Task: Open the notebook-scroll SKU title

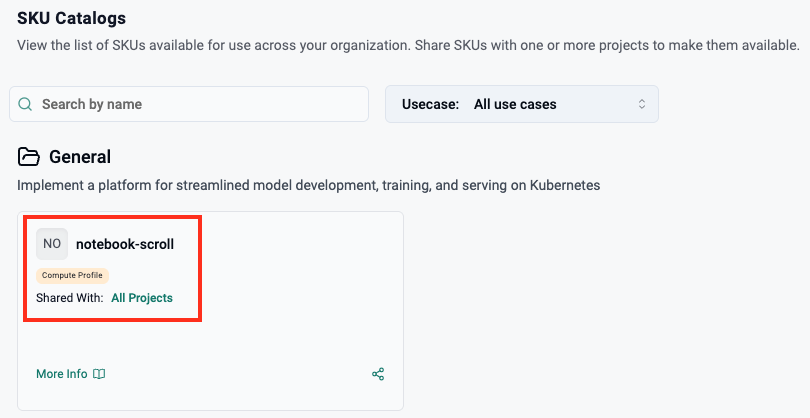Action: coord(125,244)
